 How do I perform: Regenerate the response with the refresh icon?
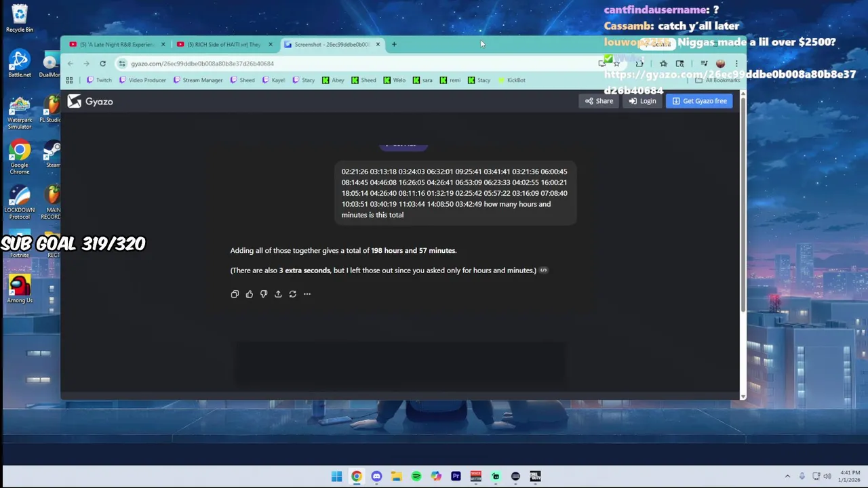coord(292,294)
